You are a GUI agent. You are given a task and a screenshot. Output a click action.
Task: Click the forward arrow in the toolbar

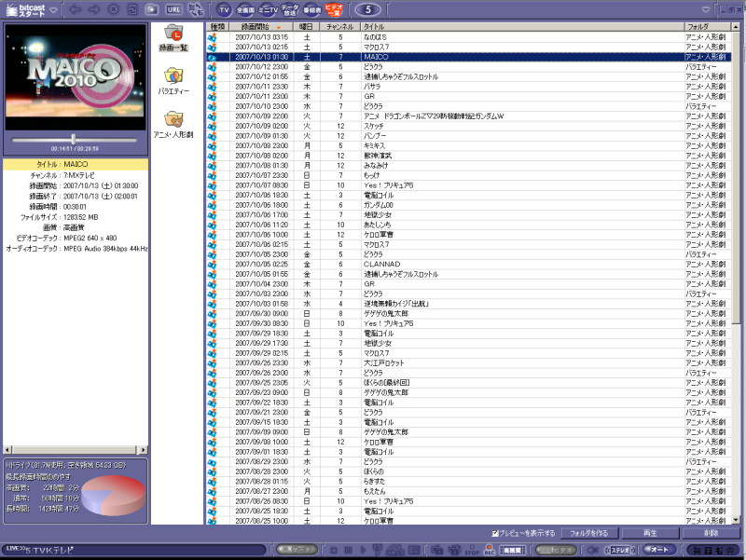pyautogui.click(x=94, y=9)
